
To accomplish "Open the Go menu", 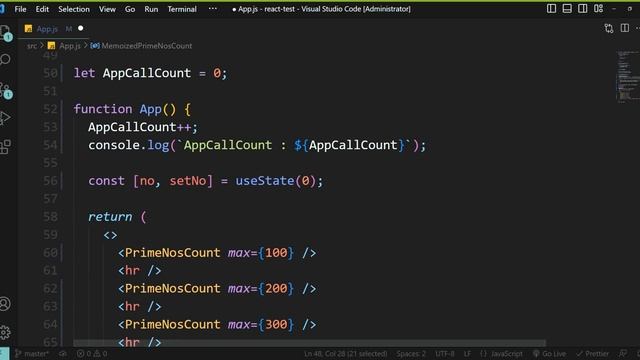I will pyautogui.click(x=130, y=9).
